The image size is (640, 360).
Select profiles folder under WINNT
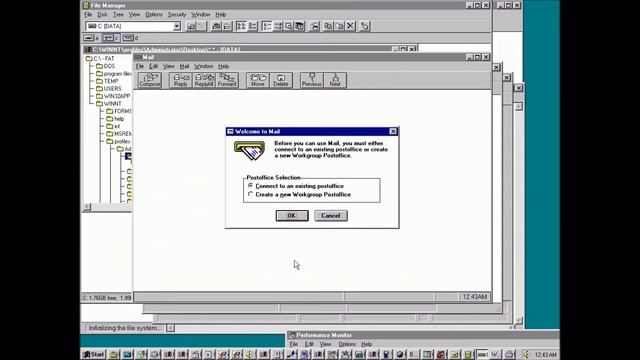118,141
